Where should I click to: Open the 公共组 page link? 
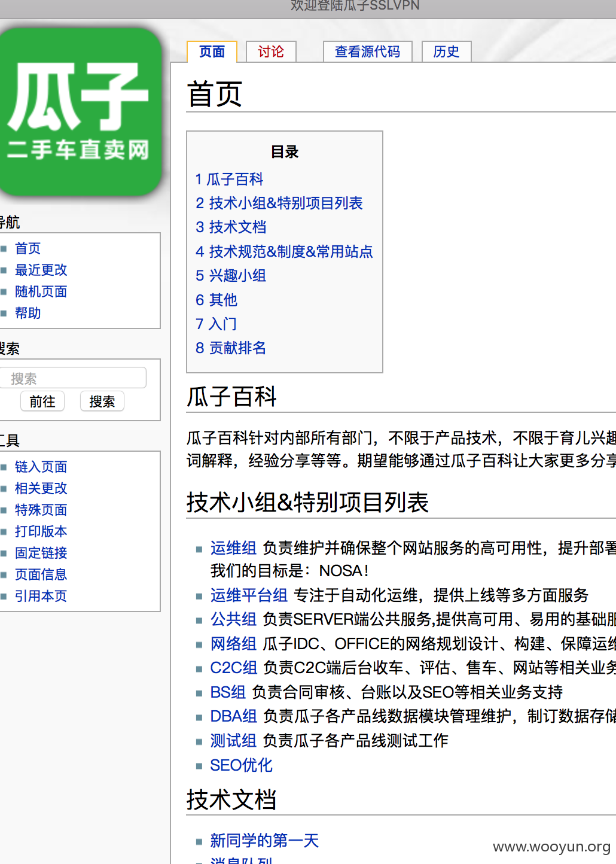233,619
